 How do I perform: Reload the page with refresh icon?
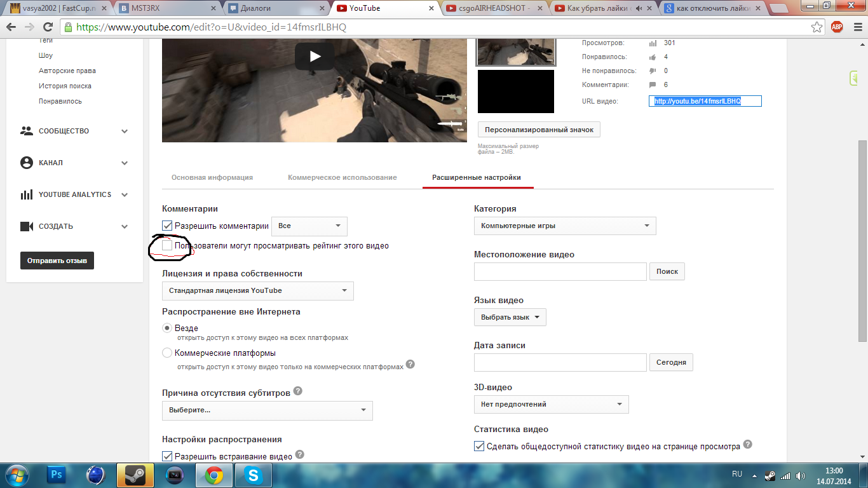(x=48, y=27)
